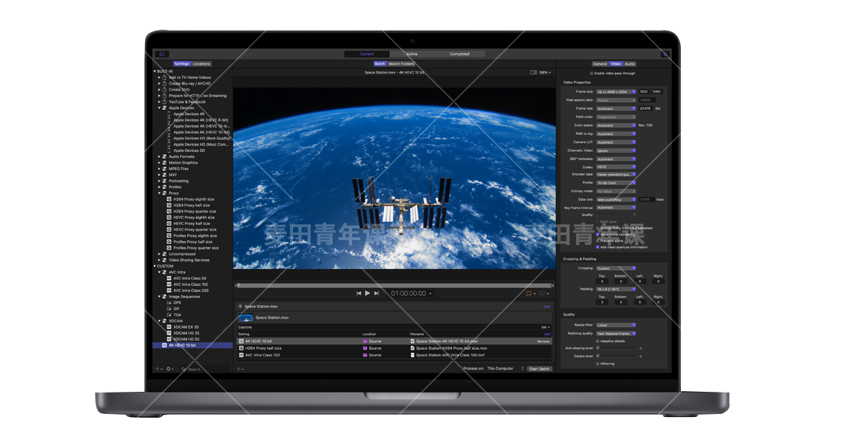Enable video pass-through checkbox
The image size is (868, 430).
591,74
